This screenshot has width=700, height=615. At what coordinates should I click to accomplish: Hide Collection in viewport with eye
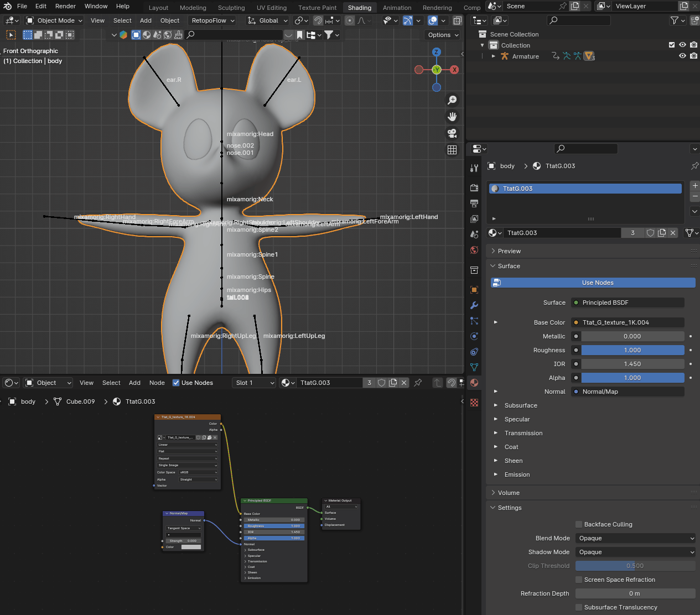click(682, 45)
